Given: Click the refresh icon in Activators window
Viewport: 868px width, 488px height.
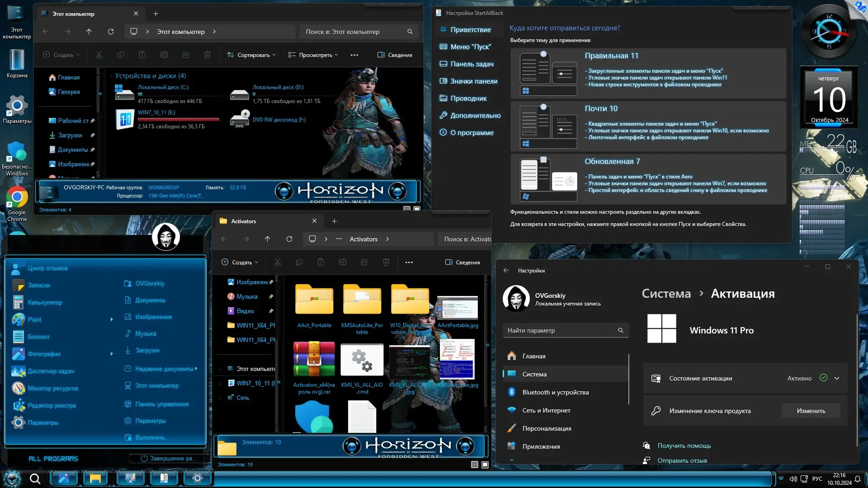Looking at the screenshot, I should click(289, 239).
